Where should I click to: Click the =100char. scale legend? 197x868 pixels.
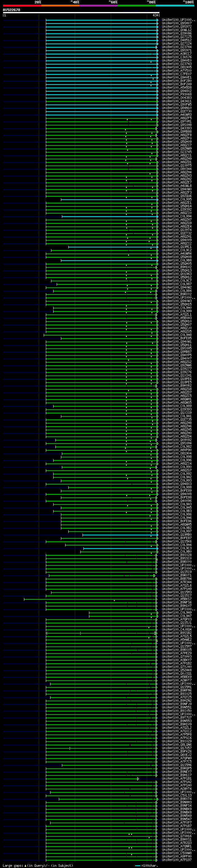coord(146,865)
